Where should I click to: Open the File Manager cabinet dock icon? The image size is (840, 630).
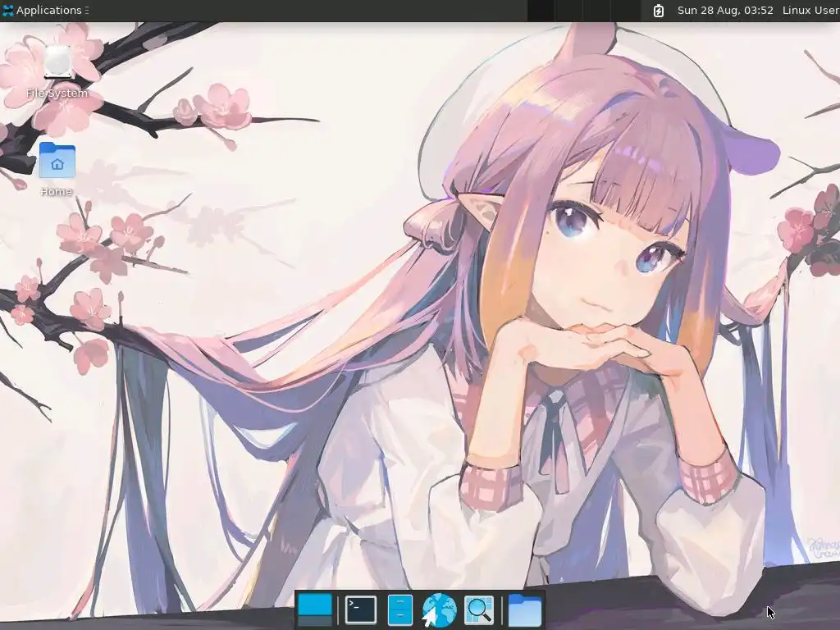coord(399,609)
